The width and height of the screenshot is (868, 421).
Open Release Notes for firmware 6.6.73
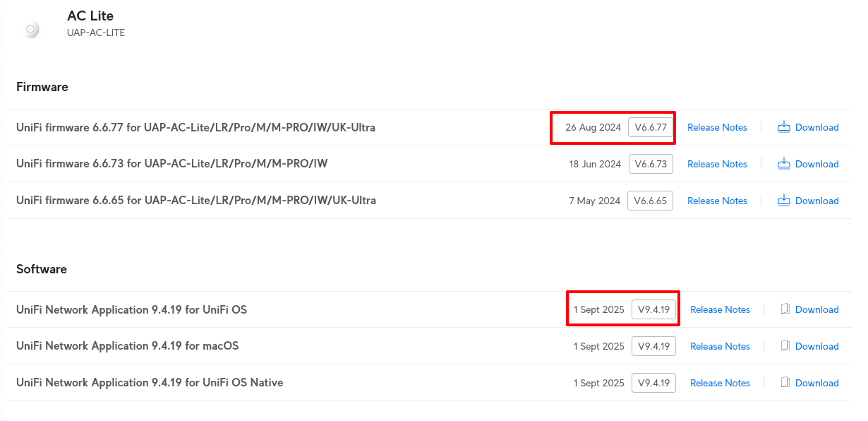(717, 164)
